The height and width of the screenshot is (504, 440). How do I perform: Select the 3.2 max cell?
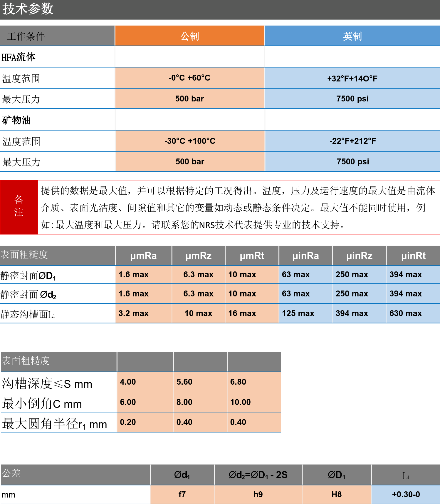134,313
